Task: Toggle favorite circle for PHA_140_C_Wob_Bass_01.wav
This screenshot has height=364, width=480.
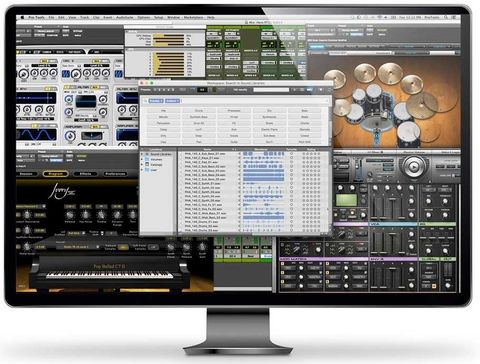Action: point(292,213)
